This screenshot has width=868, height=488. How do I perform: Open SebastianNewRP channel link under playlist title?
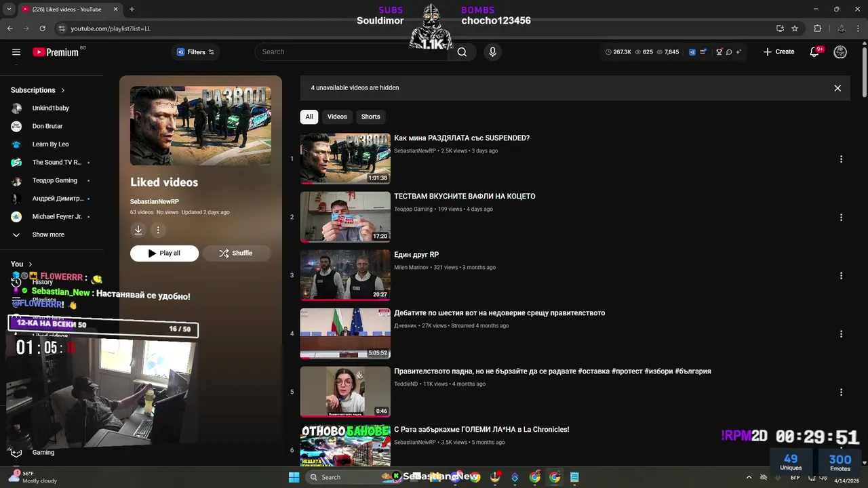click(155, 202)
